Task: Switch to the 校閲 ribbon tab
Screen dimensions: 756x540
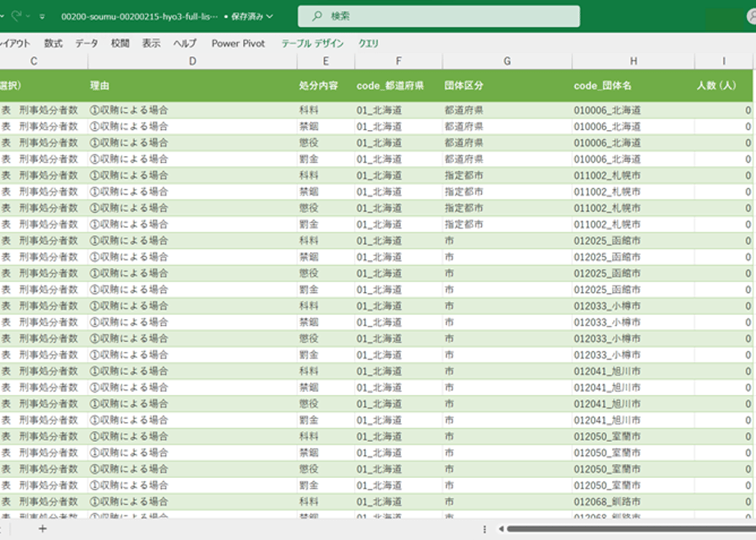Action: (120, 43)
